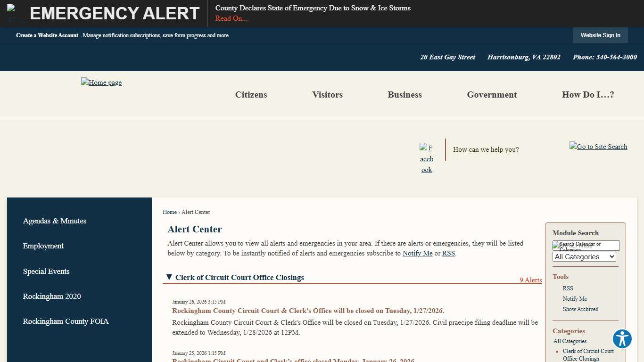Screen dimensions: 644x362
Task: Open the Citizens menu
Action: coord(251,95)
